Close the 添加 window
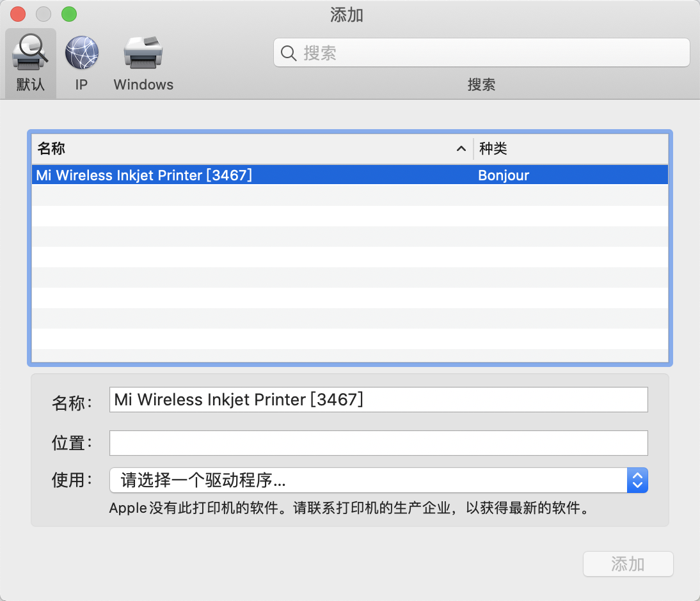 click(x=18, y=14)
